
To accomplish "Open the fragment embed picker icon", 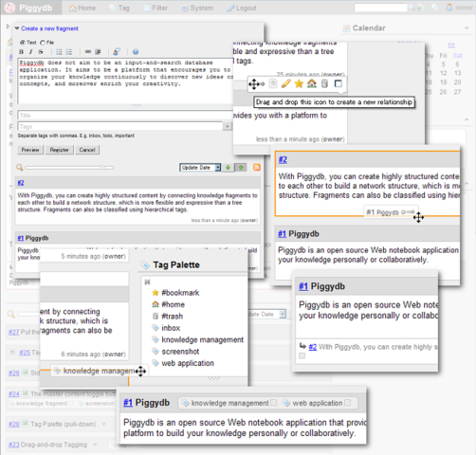I will click(x=117, y=52).
